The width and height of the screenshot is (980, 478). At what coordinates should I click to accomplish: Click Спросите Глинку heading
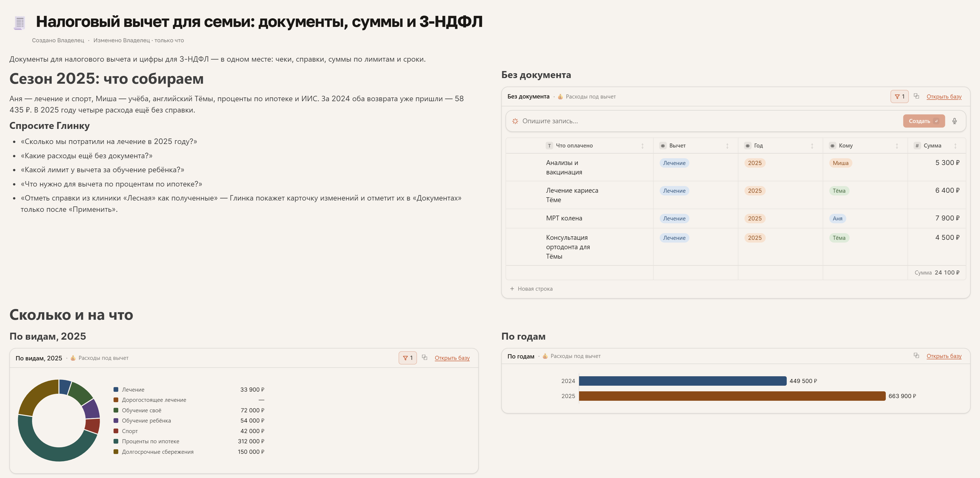click(x=50, y=125)
